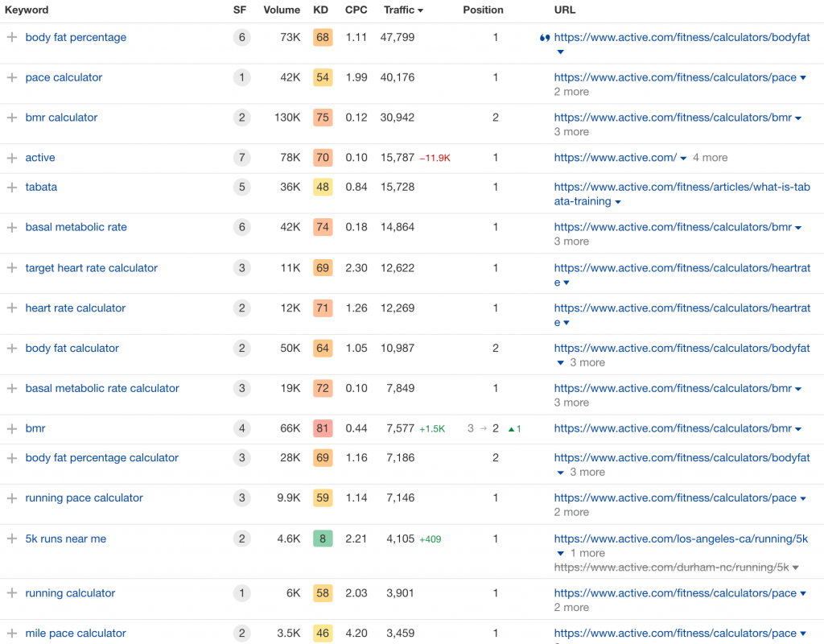This screenshot has height=644, width=824.
Task: Click the yellow KD badge "48" in tabata row
Action: pos(323,187)
